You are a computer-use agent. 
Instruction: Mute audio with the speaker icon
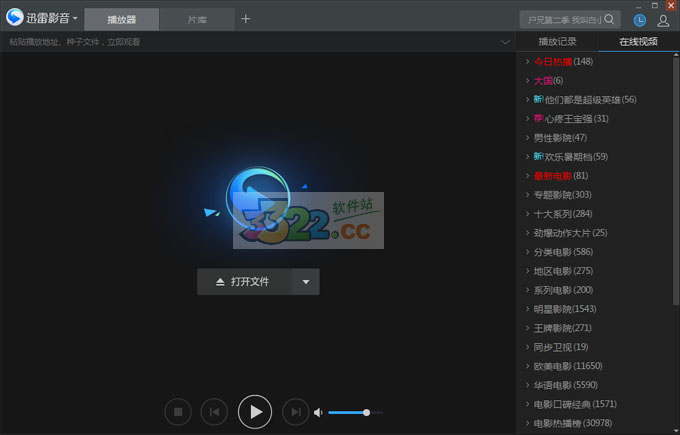(318, 412)
